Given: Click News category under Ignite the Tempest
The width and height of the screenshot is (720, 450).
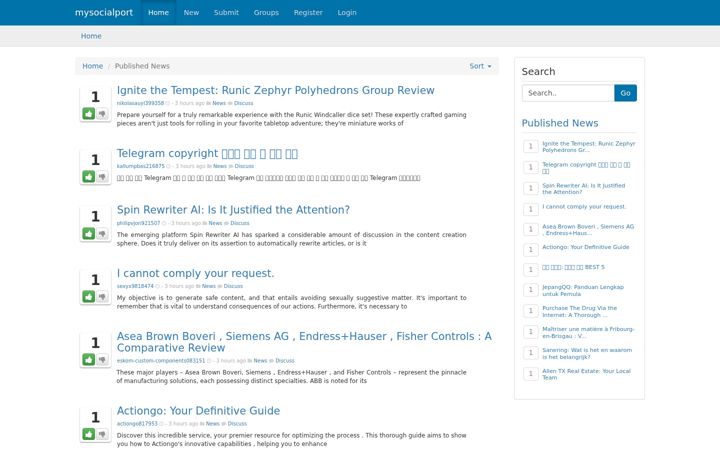Looking at the screenshot, I should click(219, 103).
